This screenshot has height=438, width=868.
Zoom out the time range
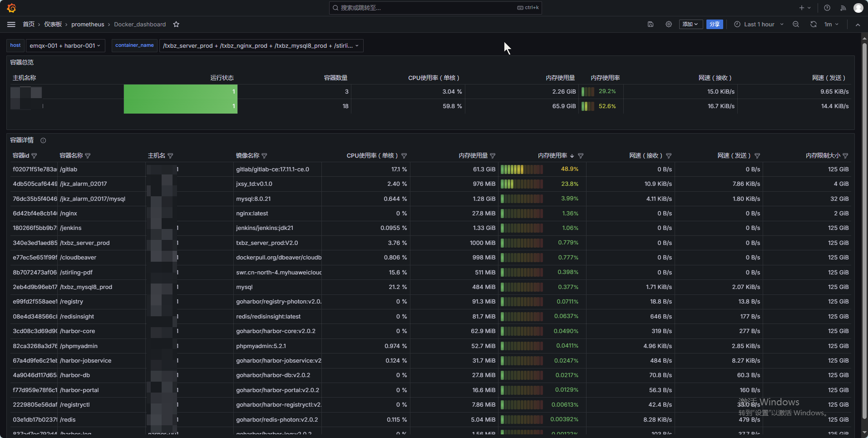[x=796, y=25]
